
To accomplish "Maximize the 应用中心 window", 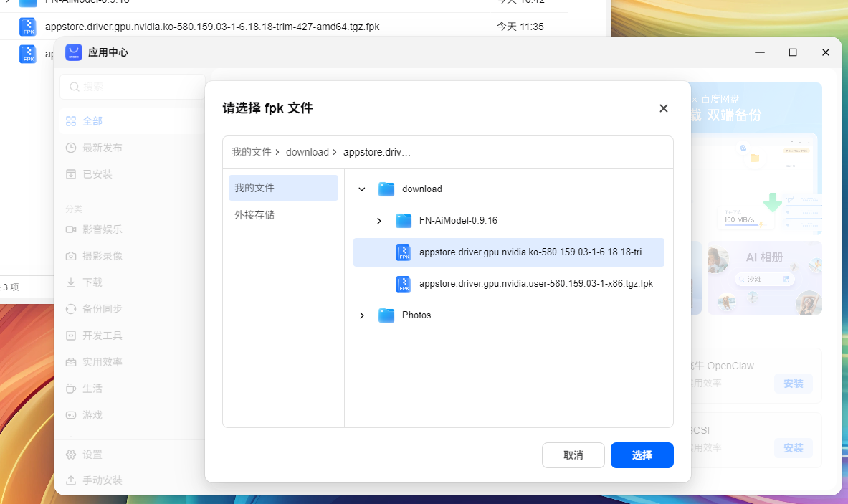I will click(793, 52).
